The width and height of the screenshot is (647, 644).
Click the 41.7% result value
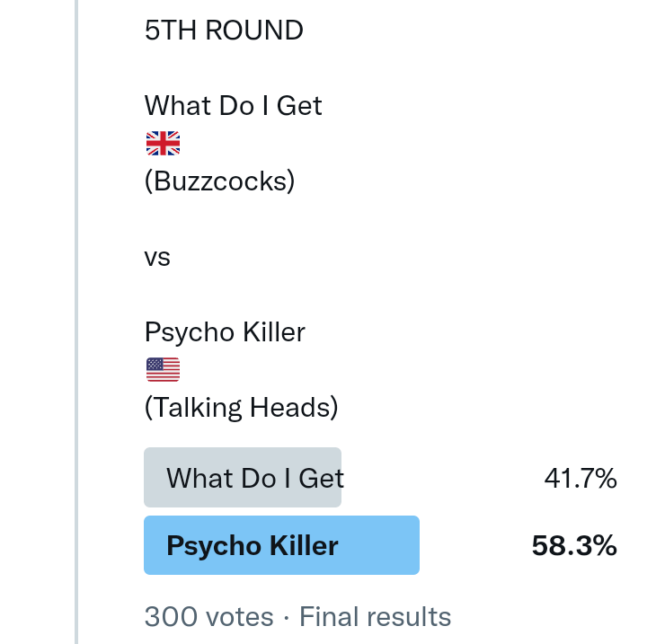[x=581, y=479]
